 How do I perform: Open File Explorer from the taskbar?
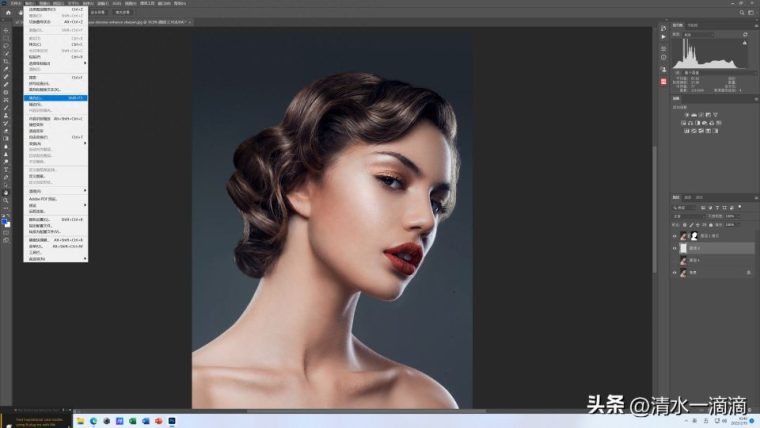coord(80,421)
